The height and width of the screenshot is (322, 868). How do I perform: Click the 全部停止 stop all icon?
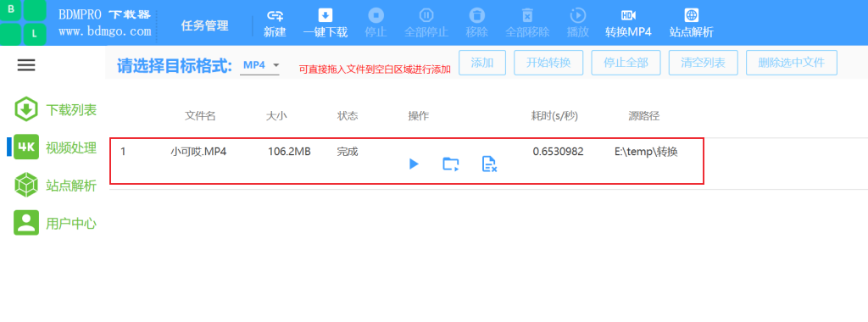[x=426, y=15]
